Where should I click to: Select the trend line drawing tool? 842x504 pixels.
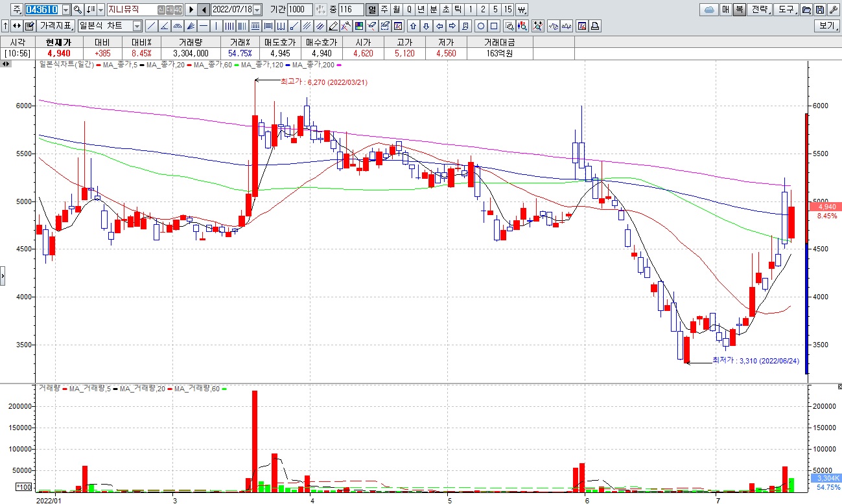tap(151, 26)
